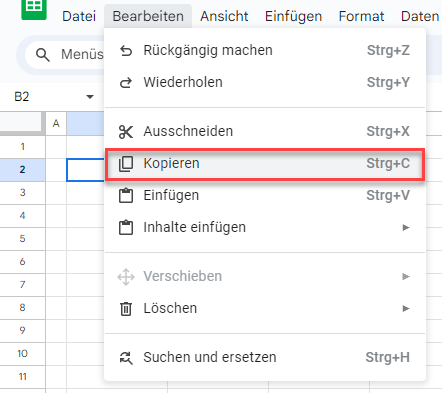Open the Daten menu
This screenshot has height=393, width=442.
420,16
